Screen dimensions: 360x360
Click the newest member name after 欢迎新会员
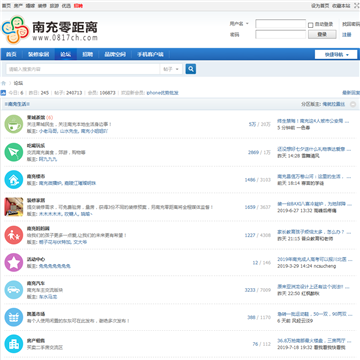pos(163,93)
